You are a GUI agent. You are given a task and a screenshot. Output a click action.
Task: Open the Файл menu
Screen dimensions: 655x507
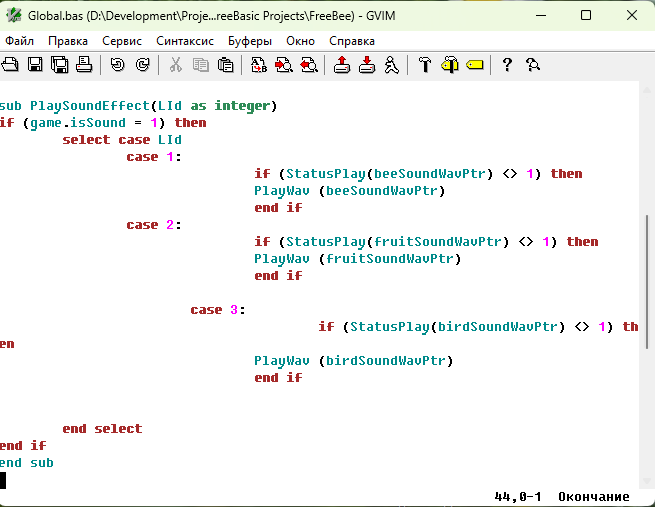point(19,41)
